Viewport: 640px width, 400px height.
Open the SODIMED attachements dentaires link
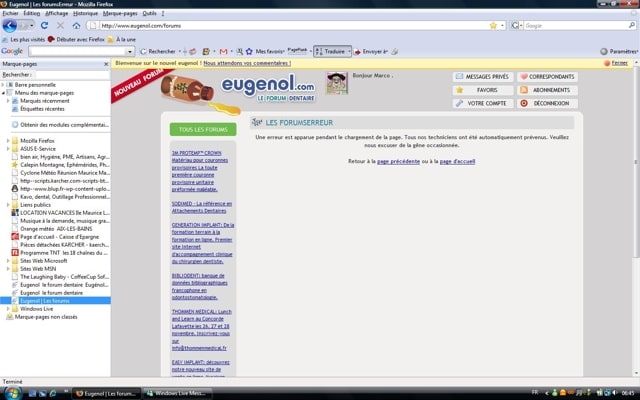202,207
